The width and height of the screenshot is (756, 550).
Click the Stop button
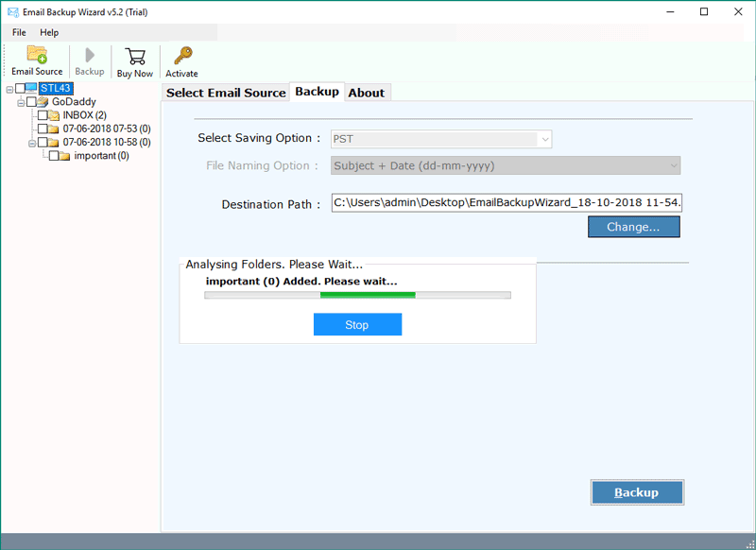pos(357,324)
